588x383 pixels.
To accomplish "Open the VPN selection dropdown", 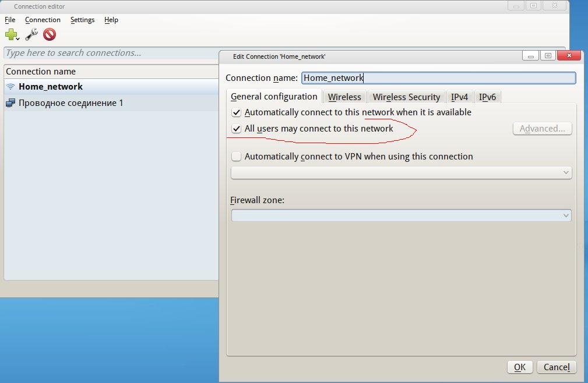I will (x=402, y=173).
